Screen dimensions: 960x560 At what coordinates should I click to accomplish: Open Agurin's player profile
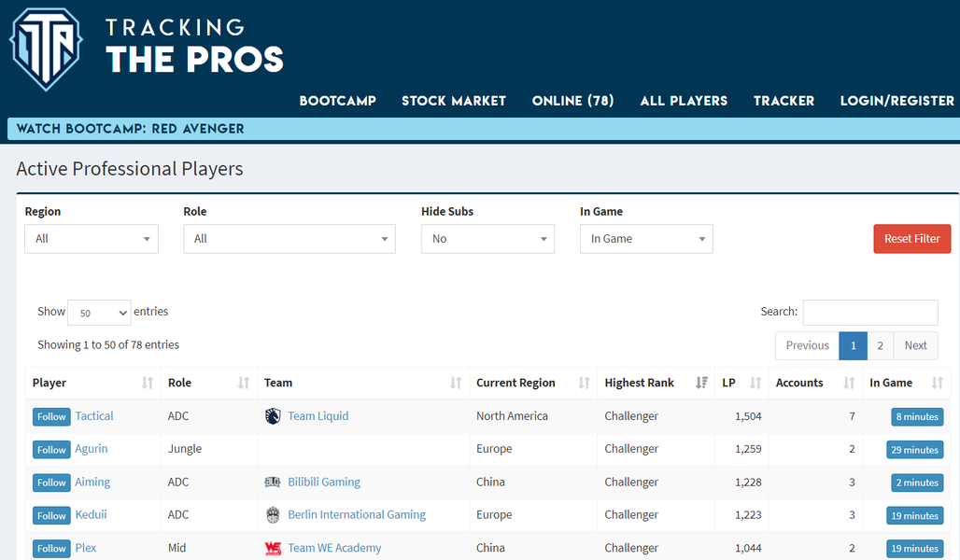point(92,449)
